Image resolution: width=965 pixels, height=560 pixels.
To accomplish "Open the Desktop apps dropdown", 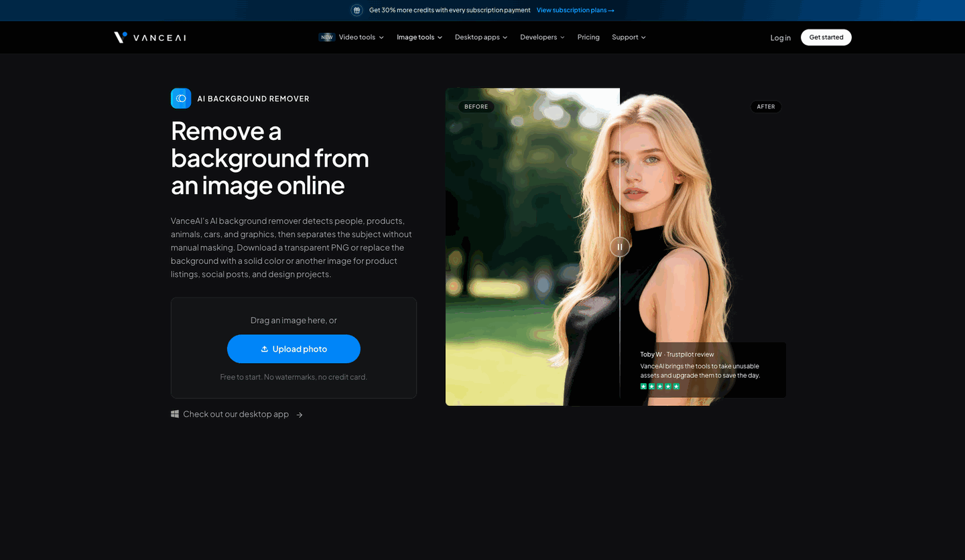I will tap(481, 38).
